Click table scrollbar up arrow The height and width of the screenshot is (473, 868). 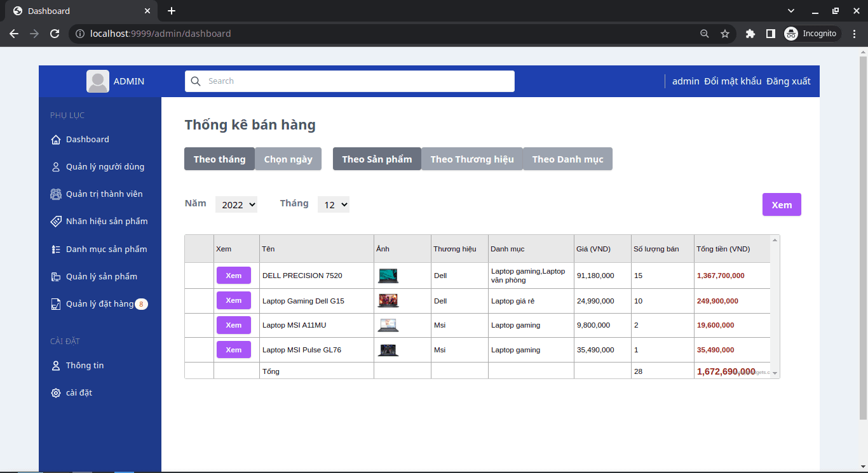(775, 240)
